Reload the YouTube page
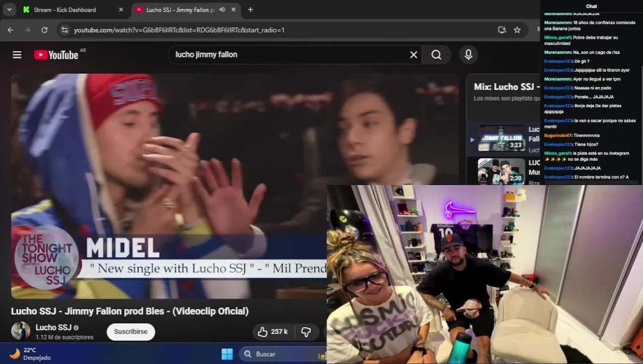 [x=44, y=30]
